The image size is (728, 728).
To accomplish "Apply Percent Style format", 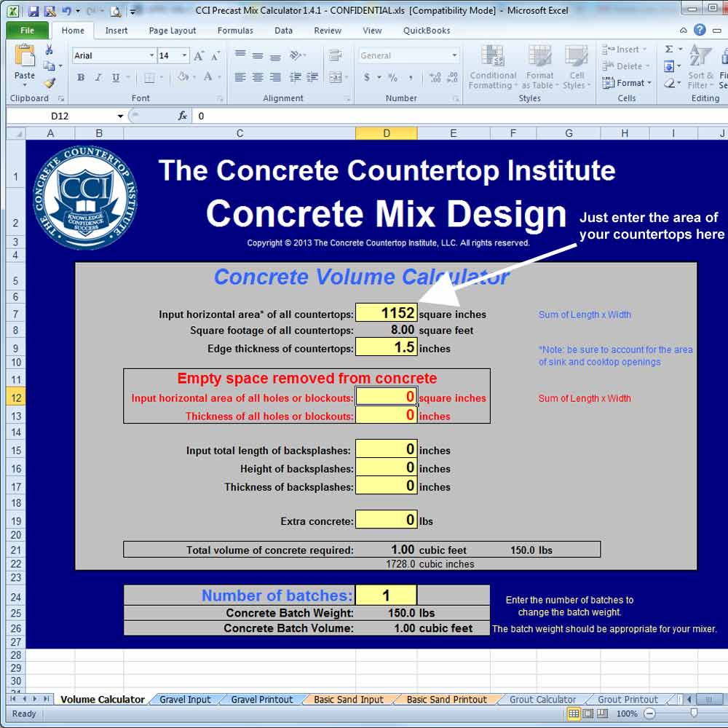I will coord(393,77).
